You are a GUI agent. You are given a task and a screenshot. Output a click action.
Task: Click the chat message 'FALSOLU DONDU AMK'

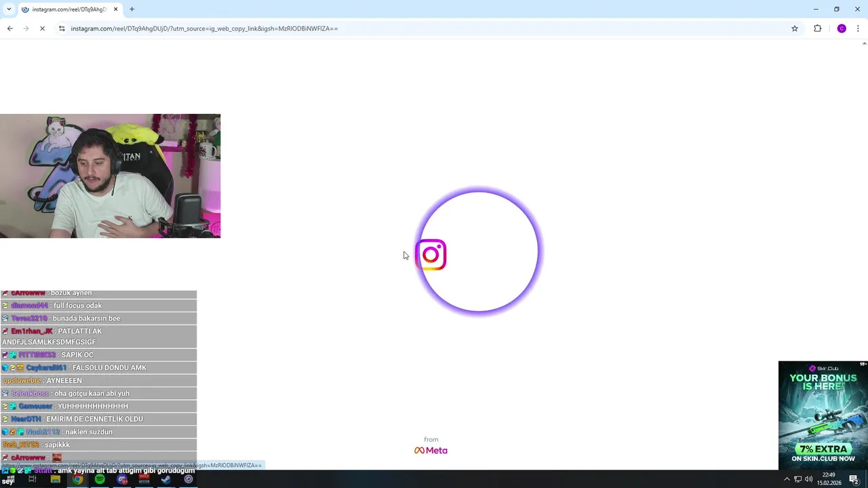(x=109, y=368)
